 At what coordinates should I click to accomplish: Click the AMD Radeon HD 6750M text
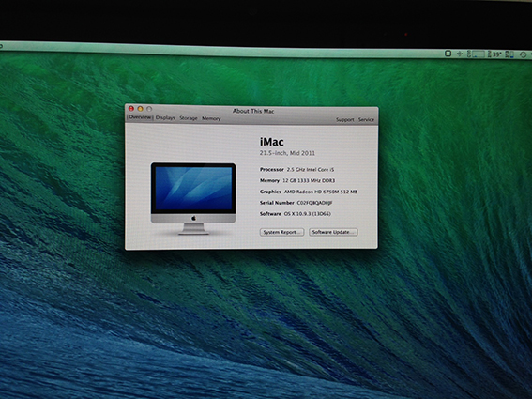[x=321, y=192]
